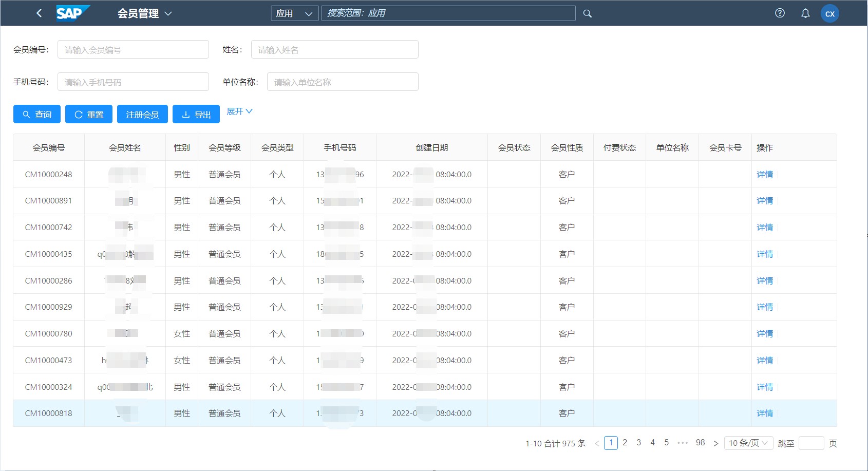Click the 会员等级 column header
The height and width of the screenshot is (471, 868).
224,147
